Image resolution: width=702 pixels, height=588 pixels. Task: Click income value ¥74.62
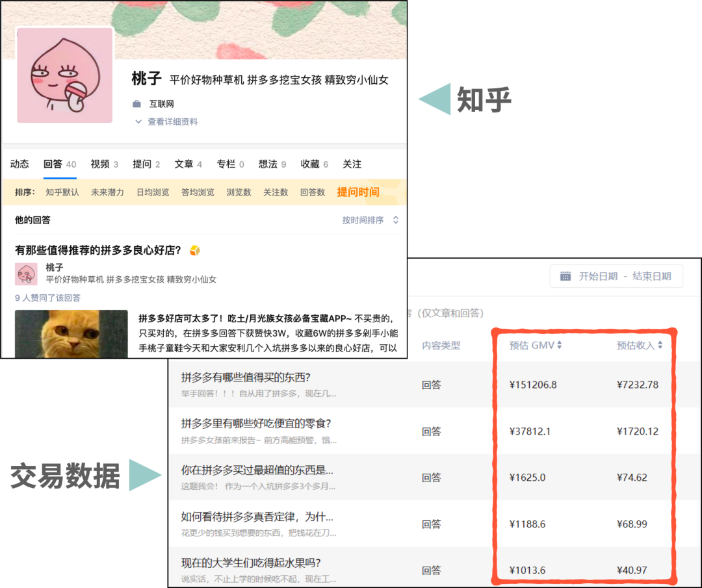pos(632,478)
